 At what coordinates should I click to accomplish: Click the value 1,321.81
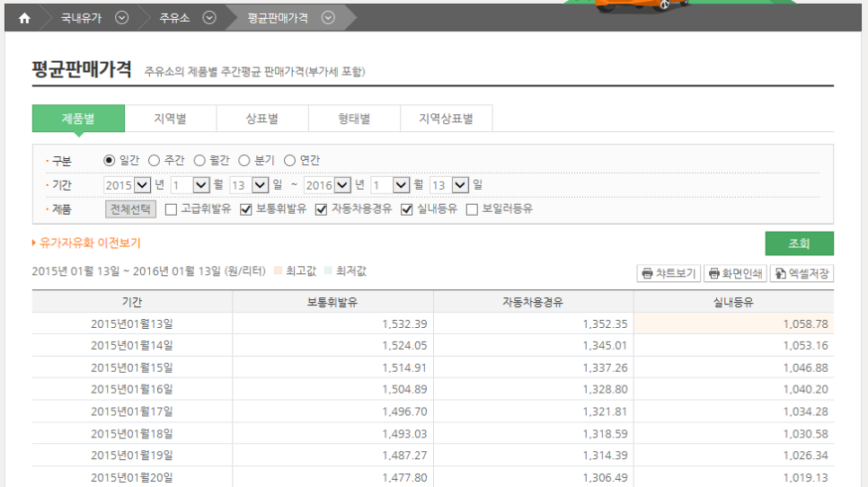coord(605,412)
